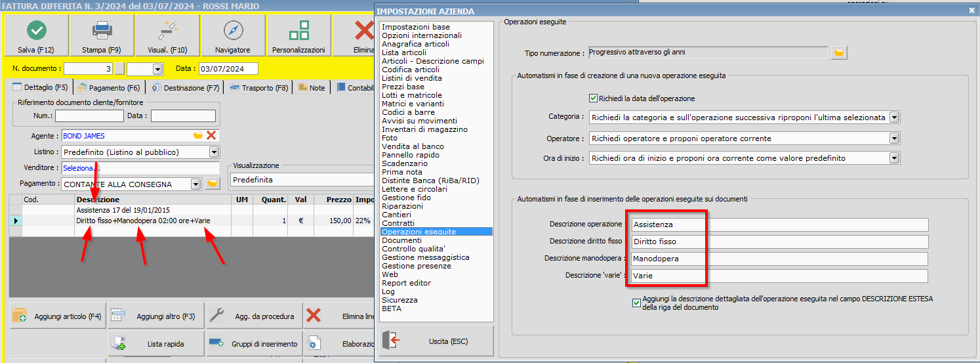Click the Descrizione diritto fisso field
Viewport: 980px width, 363px height.
pos(779,242)
